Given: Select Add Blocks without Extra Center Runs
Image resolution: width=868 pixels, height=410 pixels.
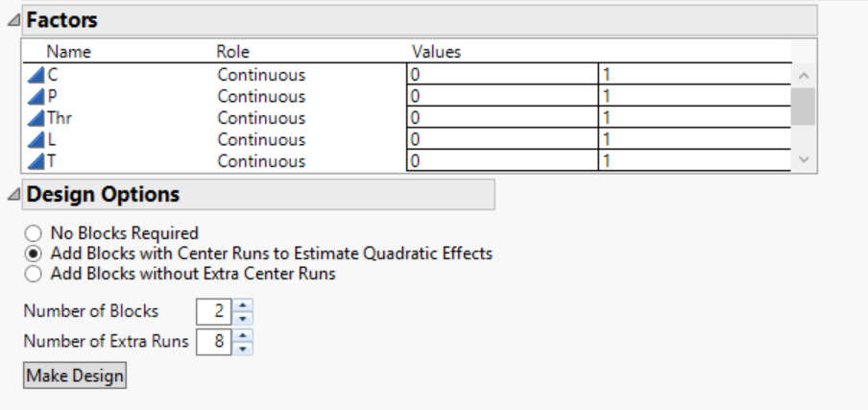Looking at the screenshot, I should pyautogui.click(x=34, y=274).
